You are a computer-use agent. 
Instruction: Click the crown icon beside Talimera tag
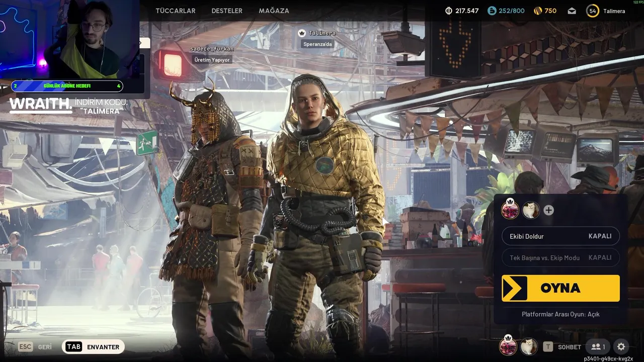(x=302, y=33)
